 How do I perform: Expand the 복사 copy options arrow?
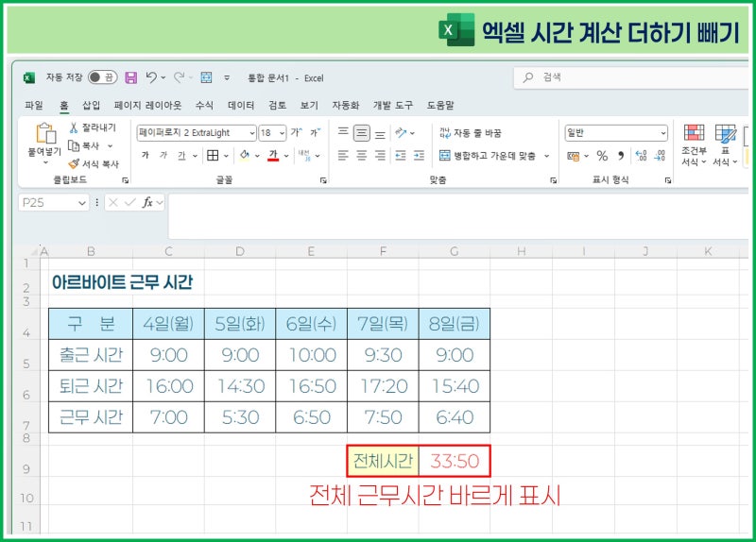coord(110,145)
